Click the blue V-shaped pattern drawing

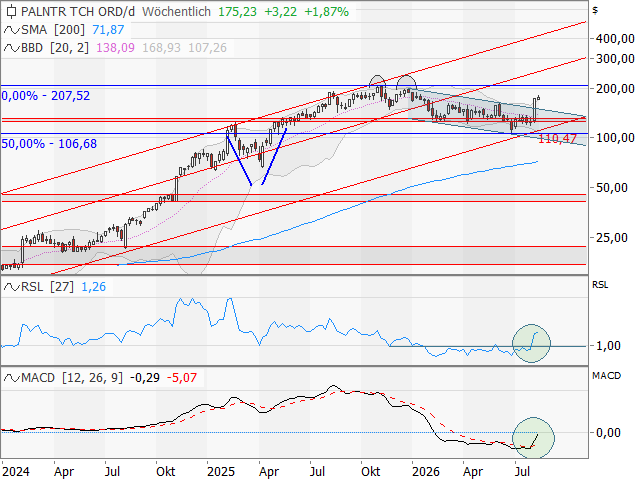pos(256,157)
